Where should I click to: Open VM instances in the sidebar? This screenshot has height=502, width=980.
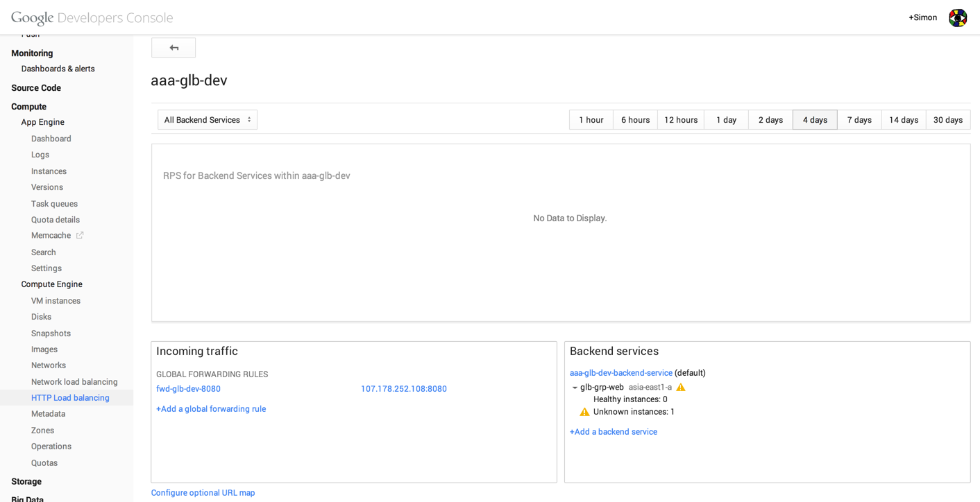pyautogui.click(x=56, y=301)
